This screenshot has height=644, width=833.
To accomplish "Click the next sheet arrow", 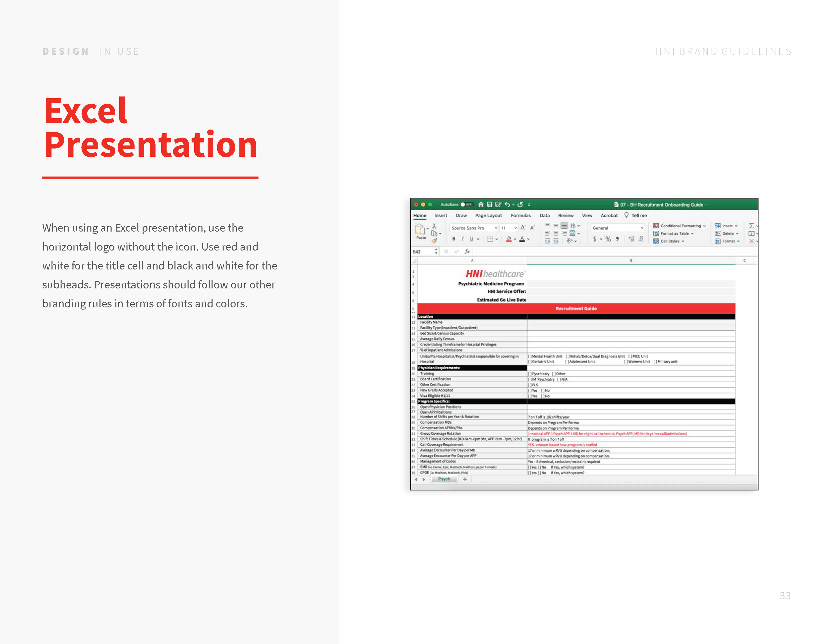I will coord(424,479).
